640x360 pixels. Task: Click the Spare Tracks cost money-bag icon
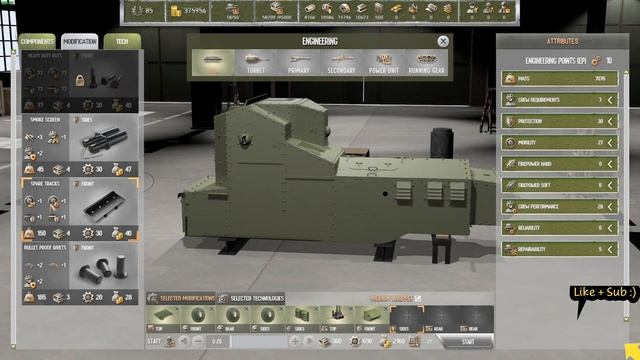click(x=117, y=233)
